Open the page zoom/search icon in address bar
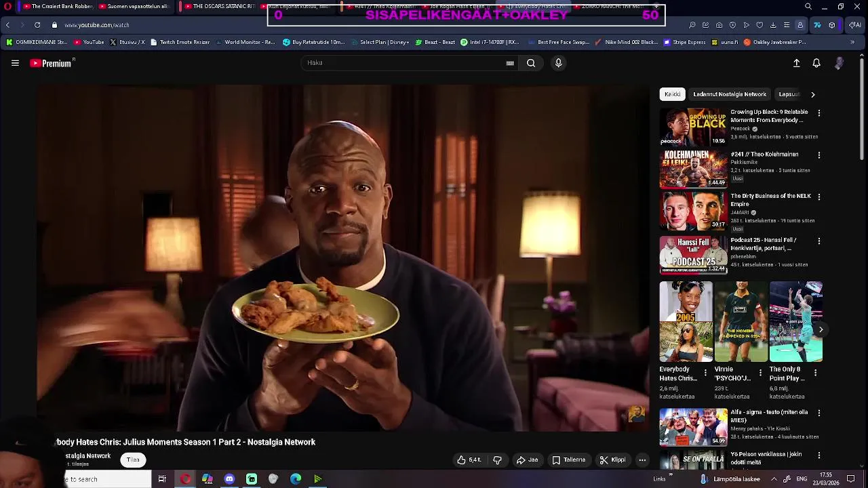868x488 pixels. pos(692,25)
